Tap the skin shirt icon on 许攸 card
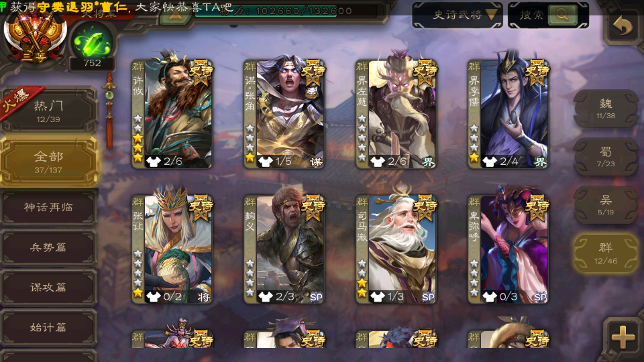The image size is (644, 362). click(x=153, y=162)
